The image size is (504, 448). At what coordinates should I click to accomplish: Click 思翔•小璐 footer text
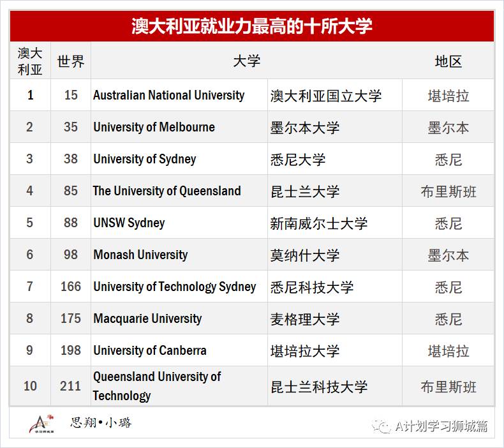point(101,422)
